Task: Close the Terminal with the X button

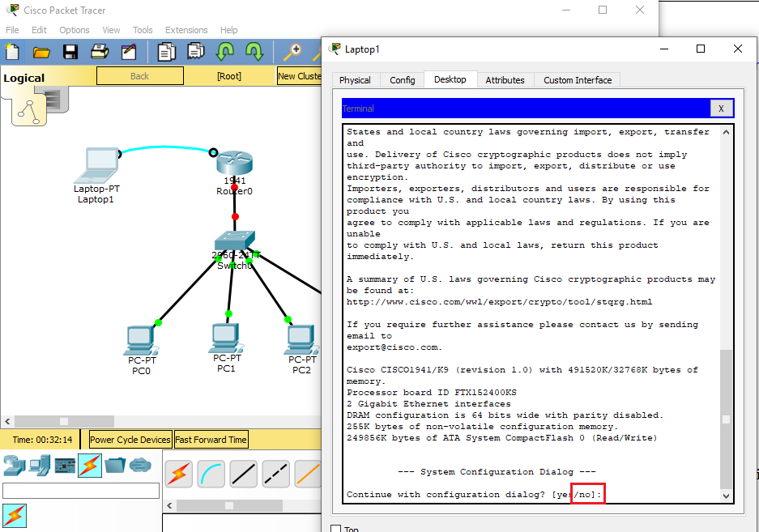Action: click(x=721, y=109)
